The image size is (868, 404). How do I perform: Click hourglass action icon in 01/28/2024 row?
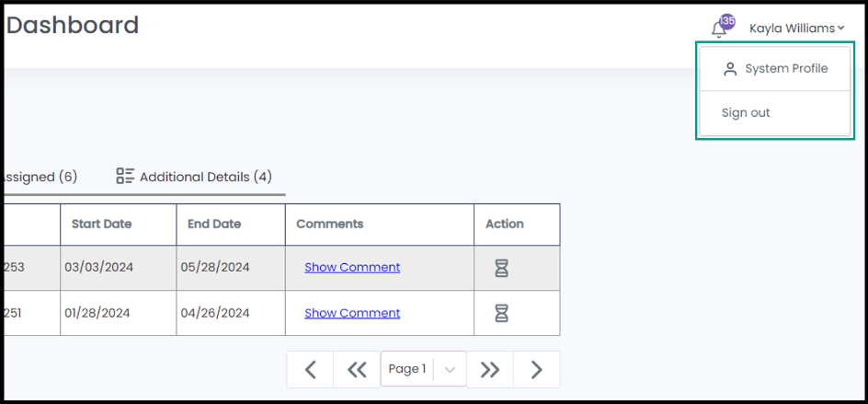(x=501, y=313)
